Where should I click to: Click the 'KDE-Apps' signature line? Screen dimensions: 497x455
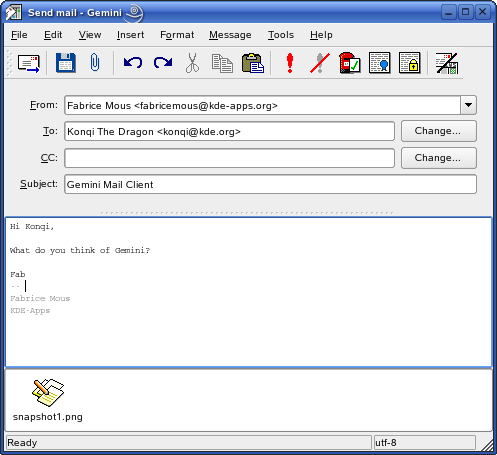[30, 310]
